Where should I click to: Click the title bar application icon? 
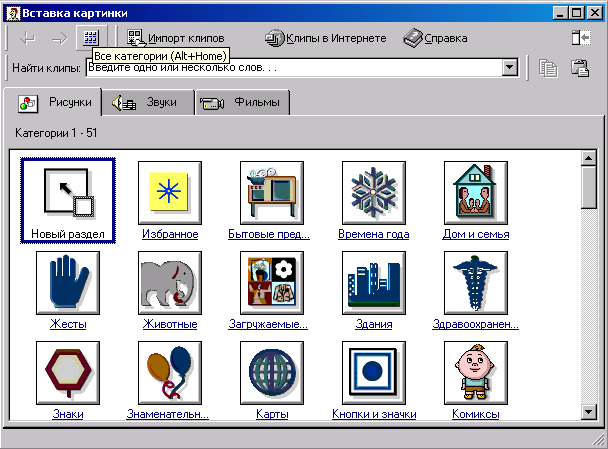point(13,13)
